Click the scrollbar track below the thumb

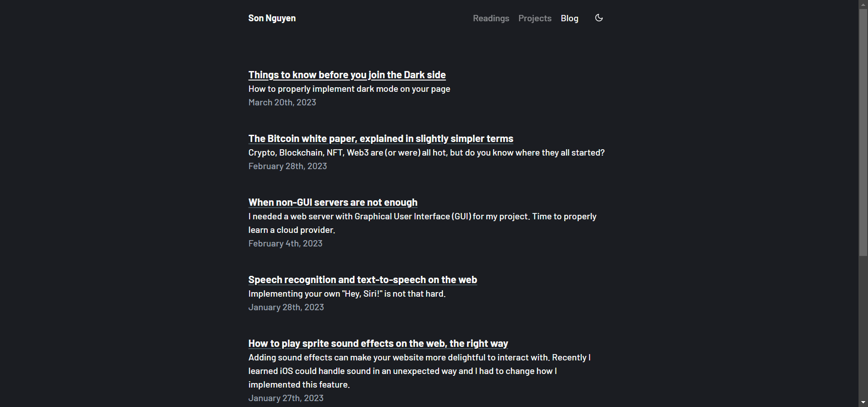863,326
